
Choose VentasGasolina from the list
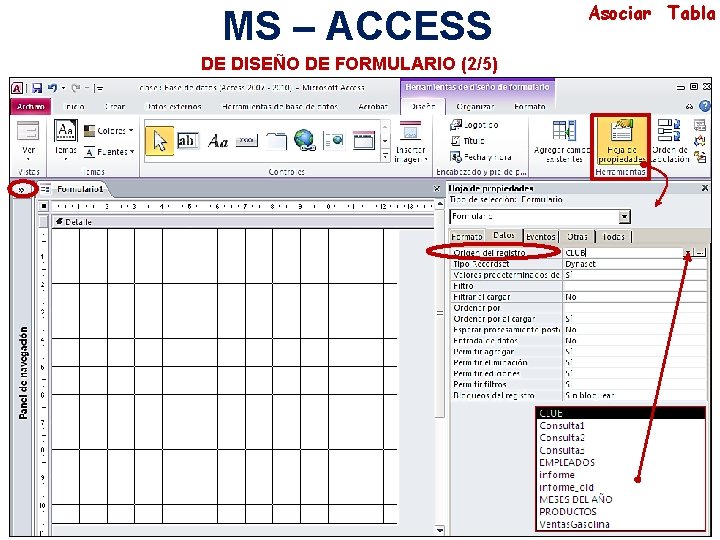click(574, 524)
